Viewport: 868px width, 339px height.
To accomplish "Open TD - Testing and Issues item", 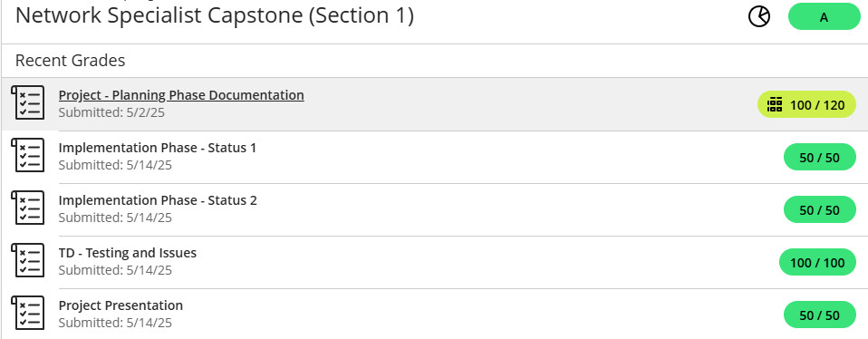I will coord(128,253).
